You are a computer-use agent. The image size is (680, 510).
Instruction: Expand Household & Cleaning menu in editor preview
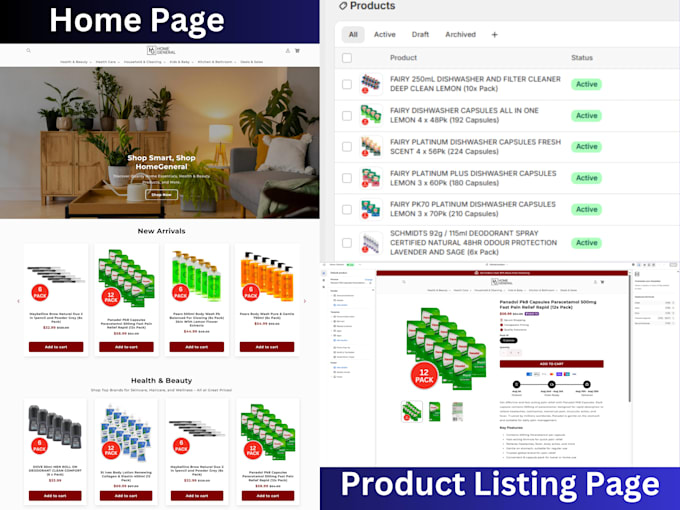pyautogui.click(x=490, y=290)
